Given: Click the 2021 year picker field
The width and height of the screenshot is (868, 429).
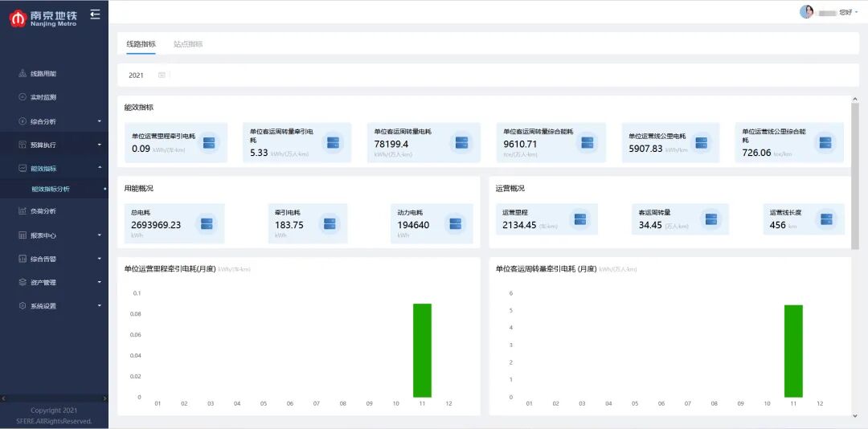Looking at the screenshot, I should 147,75.
